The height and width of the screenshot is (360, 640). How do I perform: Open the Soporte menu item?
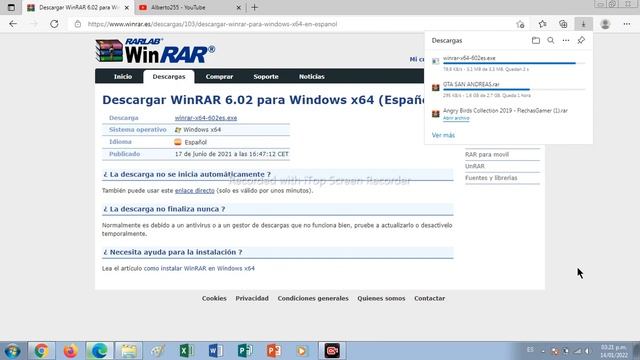click(x=266, y=77)
